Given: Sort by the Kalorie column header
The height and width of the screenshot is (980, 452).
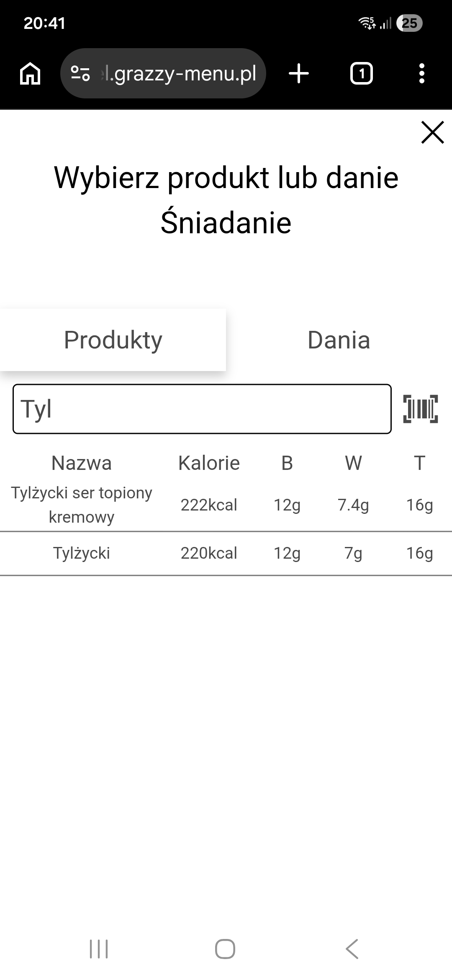Looking at the screenshot, I should point(209,463).
